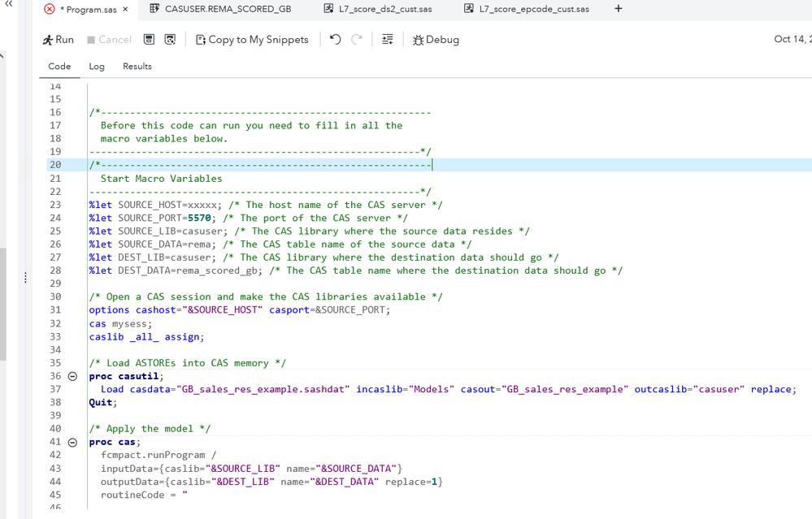Start the Debug tool

(436, 40)
